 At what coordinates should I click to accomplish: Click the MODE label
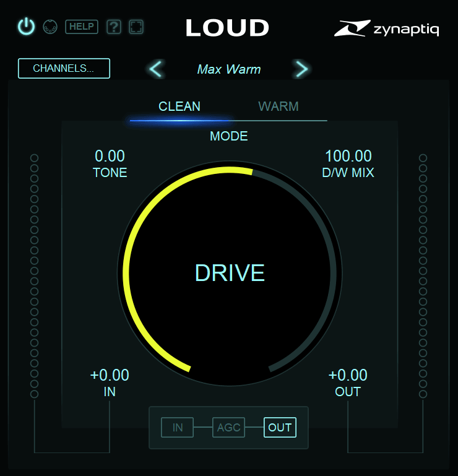(x=229, y=136)
